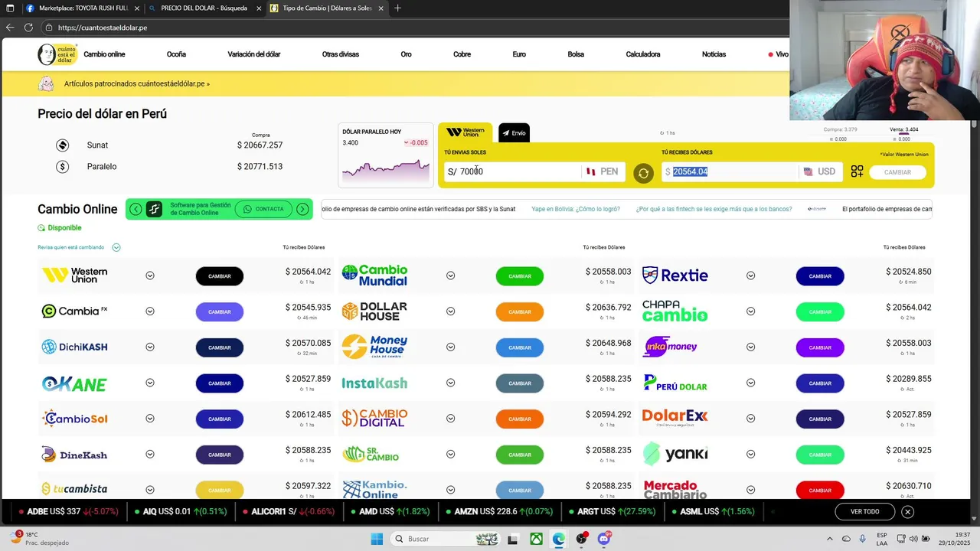
Task: Click the DineKash logo
Action: coord(74,455)
